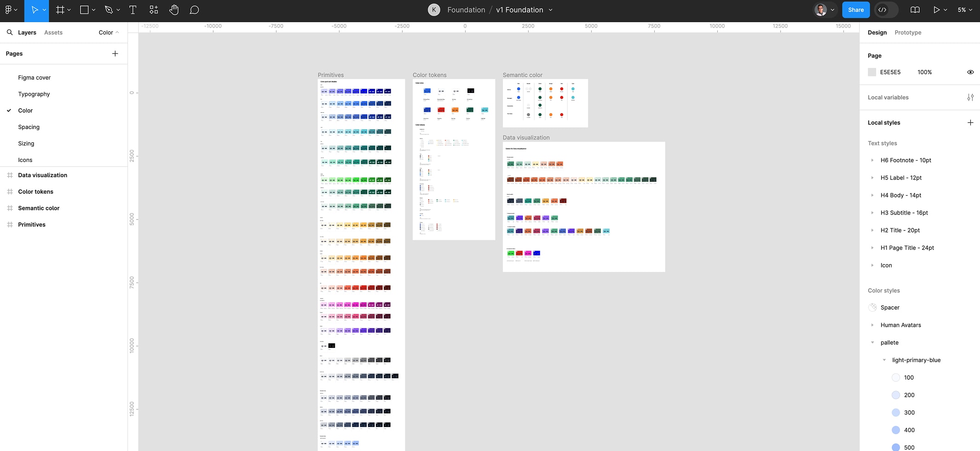
Task: Click Primitives frame icon in layers
Action: tap(10, 225)
